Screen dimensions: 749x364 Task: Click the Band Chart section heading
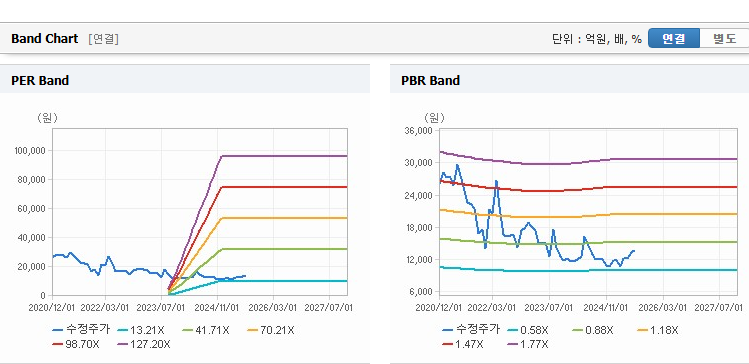pyautogui.click(x=44, y=39)
